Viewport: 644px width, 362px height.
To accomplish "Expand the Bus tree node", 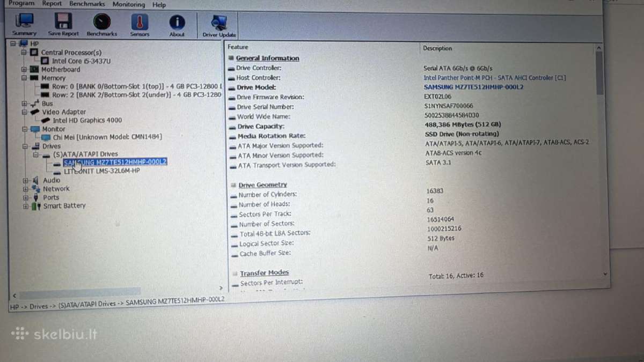I will (x=24, y=104).
